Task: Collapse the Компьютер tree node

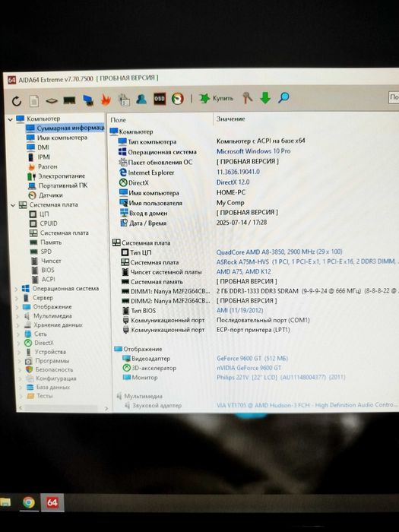Action: pyautogui.click(x=10, y=119)
